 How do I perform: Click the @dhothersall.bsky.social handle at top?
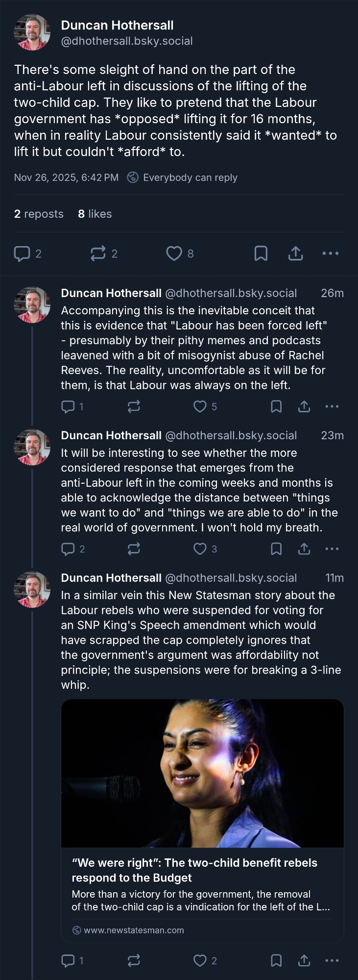tap(127, 41)
